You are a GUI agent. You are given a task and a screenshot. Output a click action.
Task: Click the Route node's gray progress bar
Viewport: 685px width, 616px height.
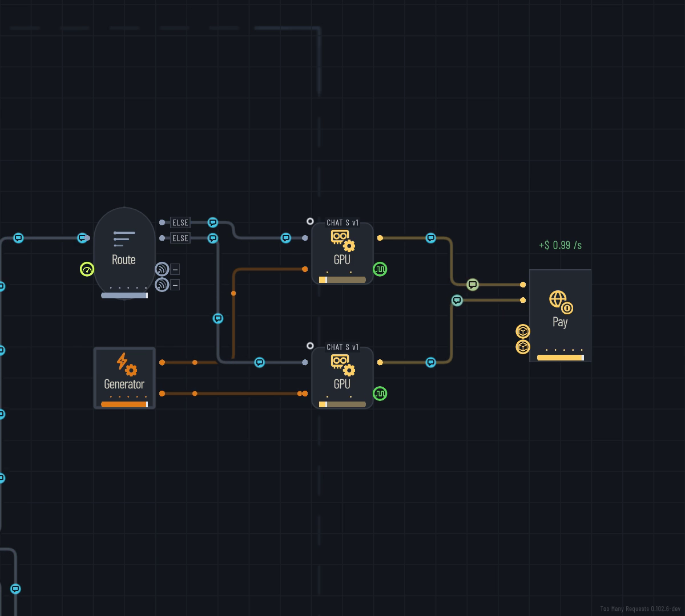[124, 295]
